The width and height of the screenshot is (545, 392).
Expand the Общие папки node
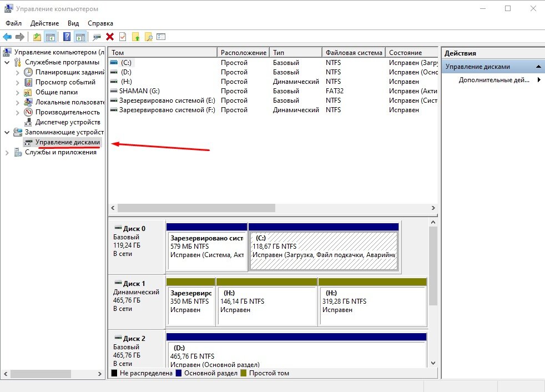[x=17, y=93]
